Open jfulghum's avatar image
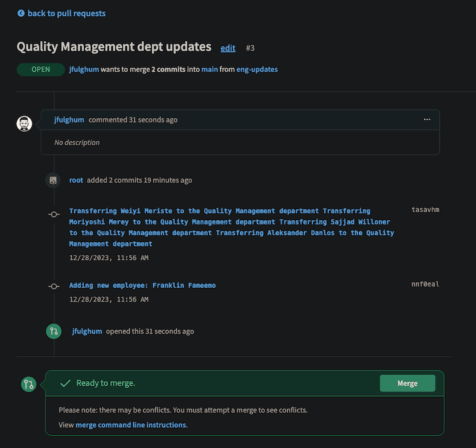 [24, 124]
